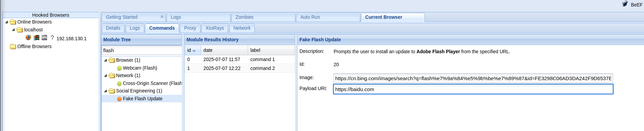Click orange status dot of Fake Flash Update
Viewport: 644px width, 131px height.
[x=119, y=99]
